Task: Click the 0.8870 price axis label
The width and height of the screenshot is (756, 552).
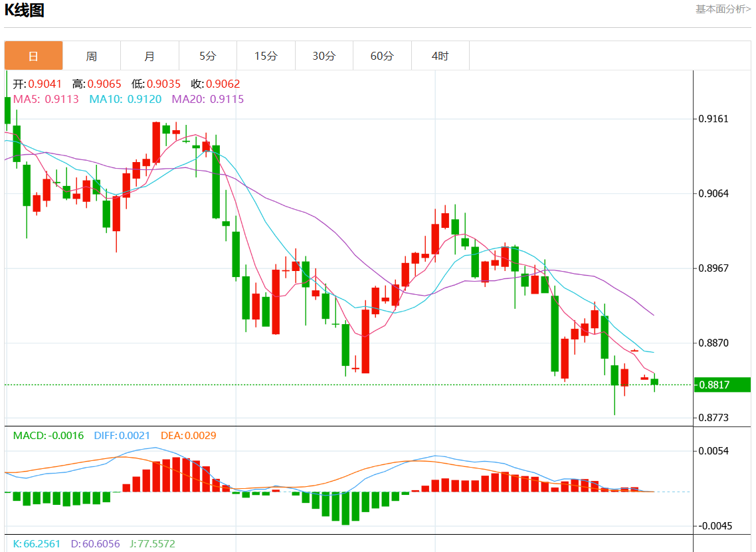Action: click(713, 343)
